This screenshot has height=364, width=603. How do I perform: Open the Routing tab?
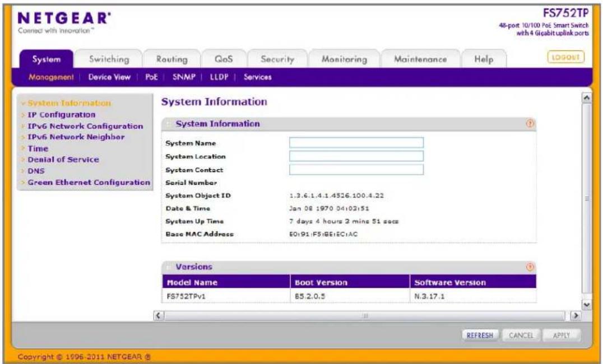tap(172, 59)
